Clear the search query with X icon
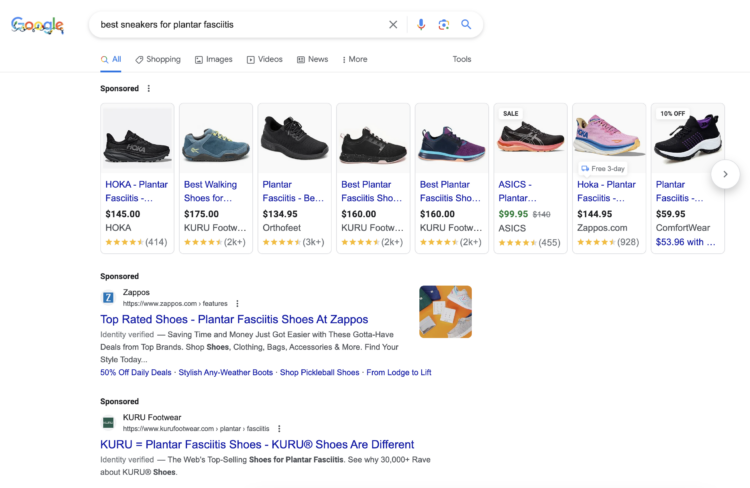Screen dimensions: 750x488 393,24
